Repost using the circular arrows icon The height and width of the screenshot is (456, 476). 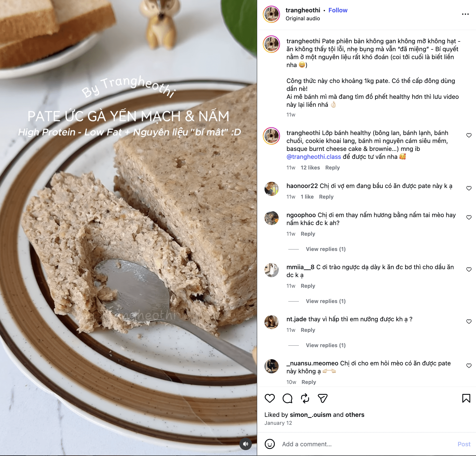[x=305, y=398]
